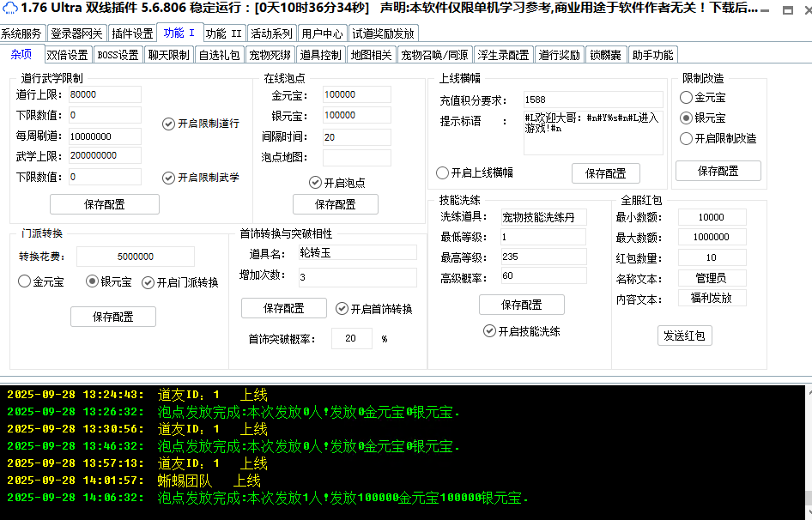812x520 pixels.
Task: Click the empty 泡点地图 field
Action: 356,157
